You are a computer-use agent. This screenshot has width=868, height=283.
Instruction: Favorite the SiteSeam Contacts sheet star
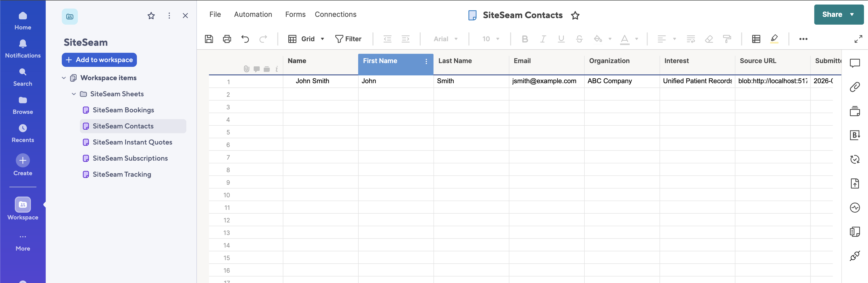tap(575, 15)
